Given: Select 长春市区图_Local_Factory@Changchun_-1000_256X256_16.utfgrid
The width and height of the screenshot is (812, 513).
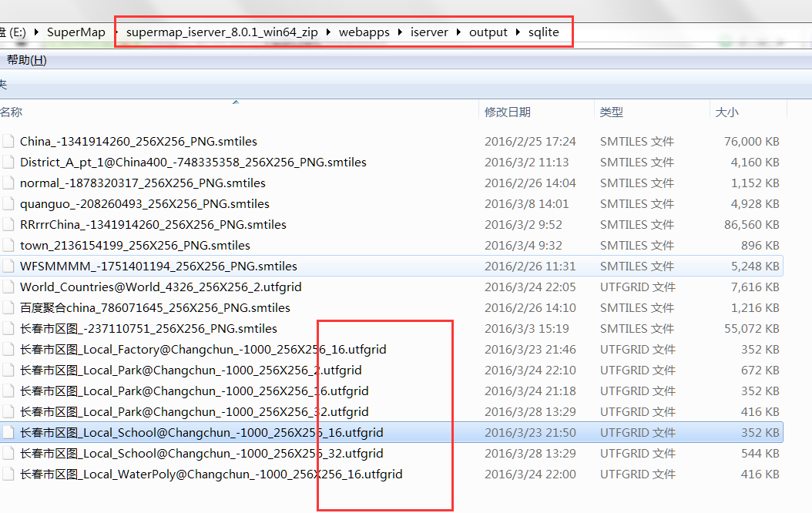Looking at the screenshot, I should [203, 349].
